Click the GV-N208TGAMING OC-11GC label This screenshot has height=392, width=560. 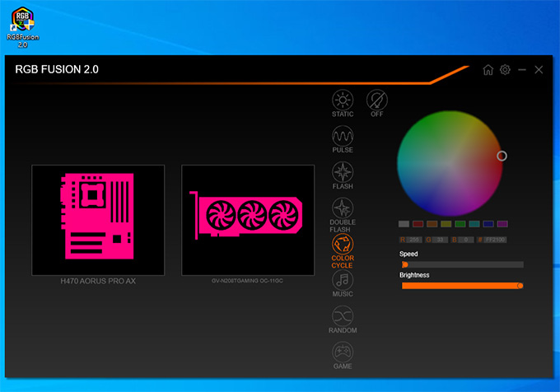tap(247, 281)
